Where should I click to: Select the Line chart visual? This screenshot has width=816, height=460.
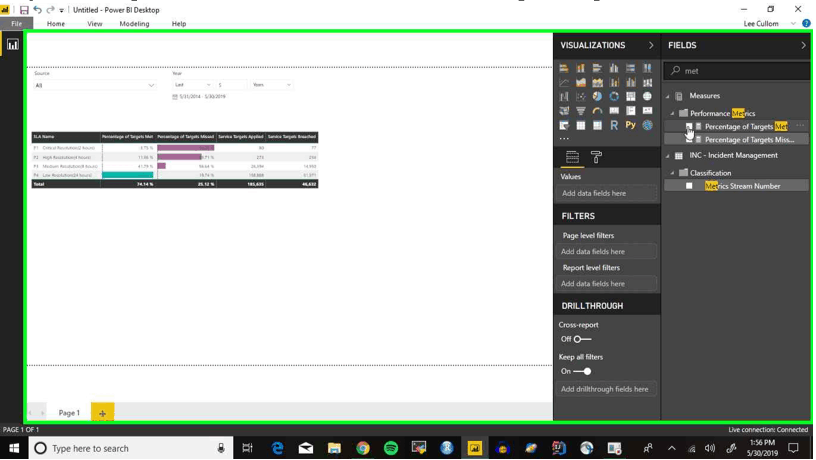[564, 82]
